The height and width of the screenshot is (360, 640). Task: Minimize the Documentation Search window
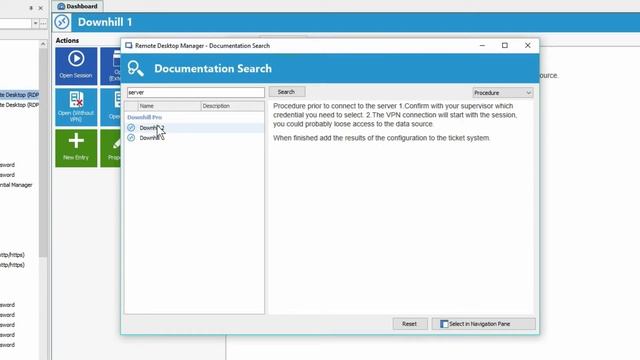click(482, 45)
